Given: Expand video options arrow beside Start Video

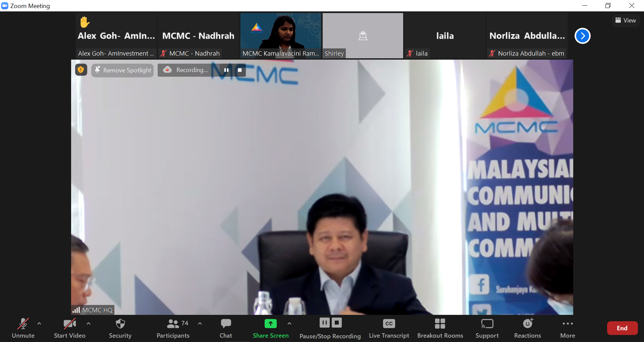Looking at the screenshot, I should [89, 324].
